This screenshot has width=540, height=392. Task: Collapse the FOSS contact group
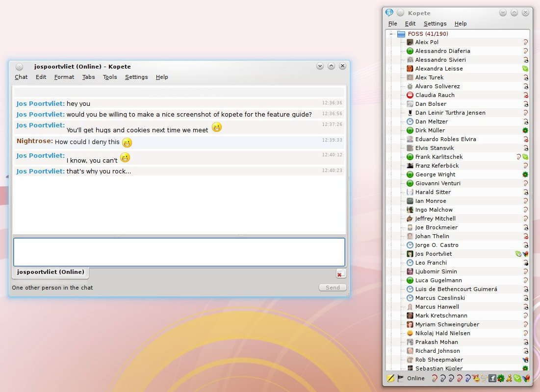coord(392,34)
